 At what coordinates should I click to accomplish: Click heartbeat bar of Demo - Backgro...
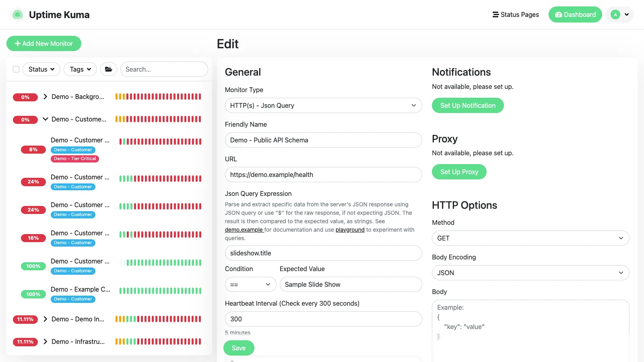pyautogui.click(x=158, y=97)
